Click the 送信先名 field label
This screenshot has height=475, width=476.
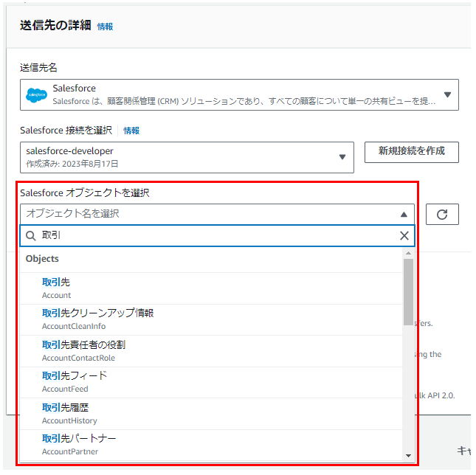click(38, 67)
